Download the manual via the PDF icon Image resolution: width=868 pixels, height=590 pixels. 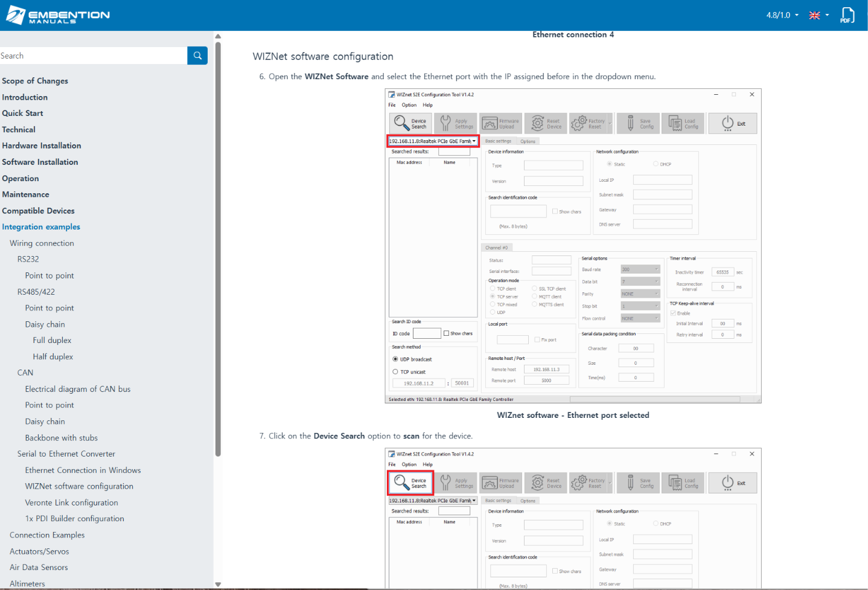[847, 15]
